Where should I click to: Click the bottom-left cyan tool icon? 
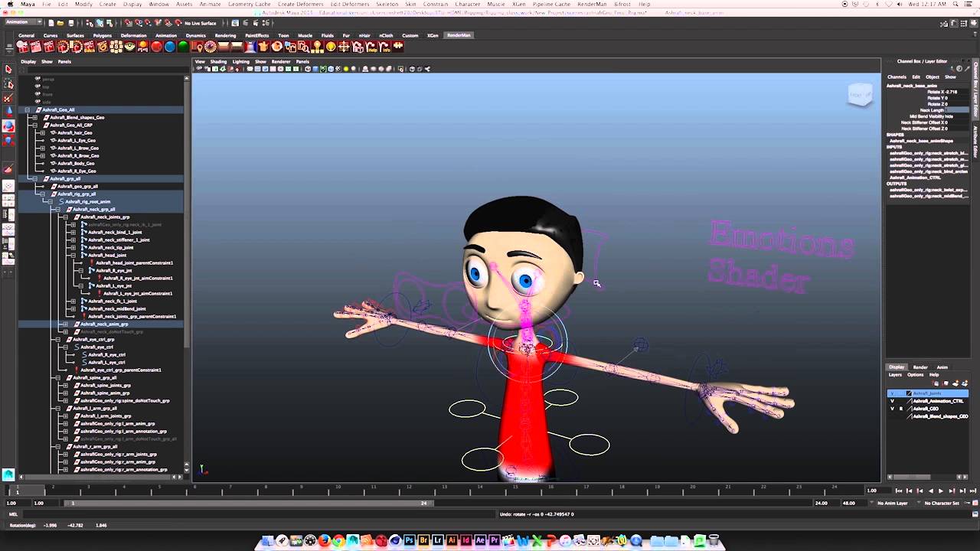(x=8, y=474)
